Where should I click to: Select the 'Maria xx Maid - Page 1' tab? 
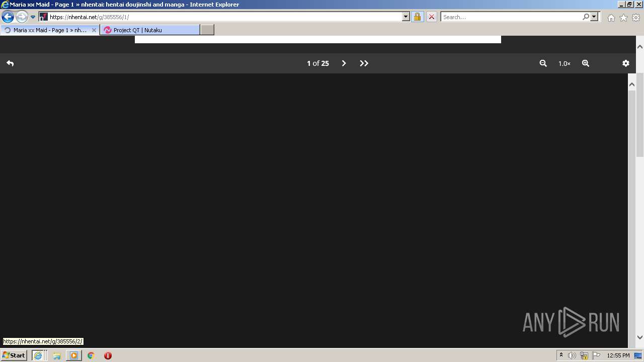click(49, 30)
